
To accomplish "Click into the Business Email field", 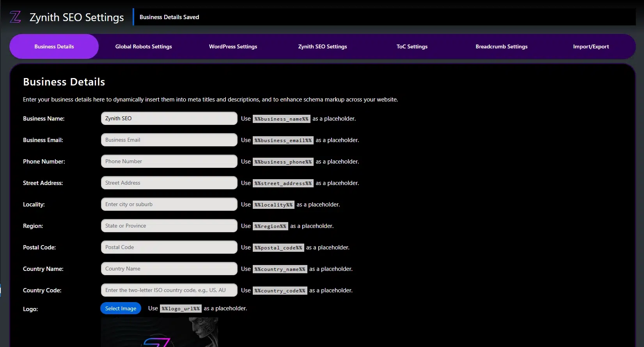I will 169,140.
